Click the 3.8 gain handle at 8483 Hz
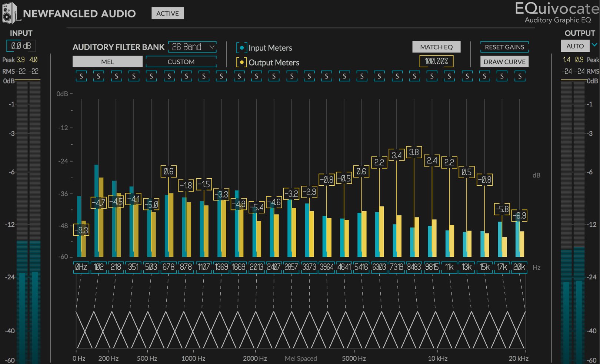The width and height of the screenshot is (600, 364). (414, 152)
